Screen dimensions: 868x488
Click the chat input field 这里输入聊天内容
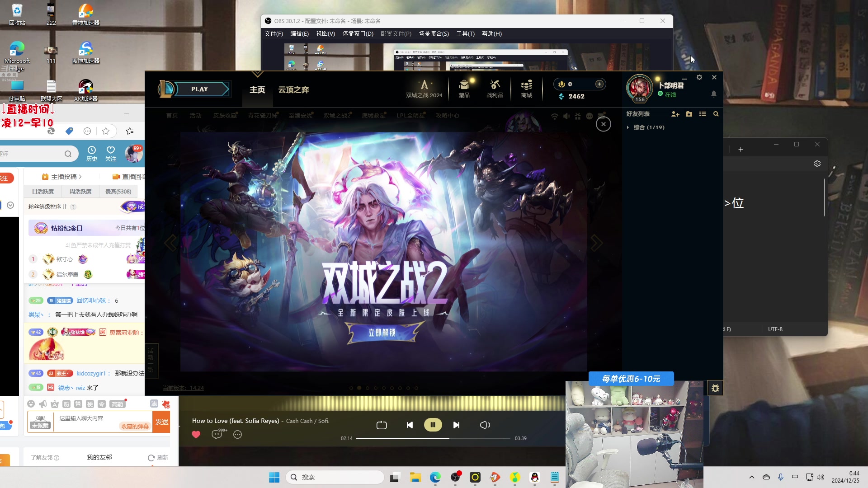[103, 422]
